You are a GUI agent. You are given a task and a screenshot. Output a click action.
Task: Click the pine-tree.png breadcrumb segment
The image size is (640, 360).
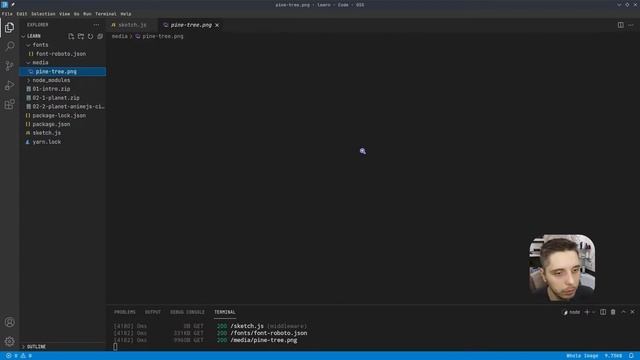click(x=160, y=36)
